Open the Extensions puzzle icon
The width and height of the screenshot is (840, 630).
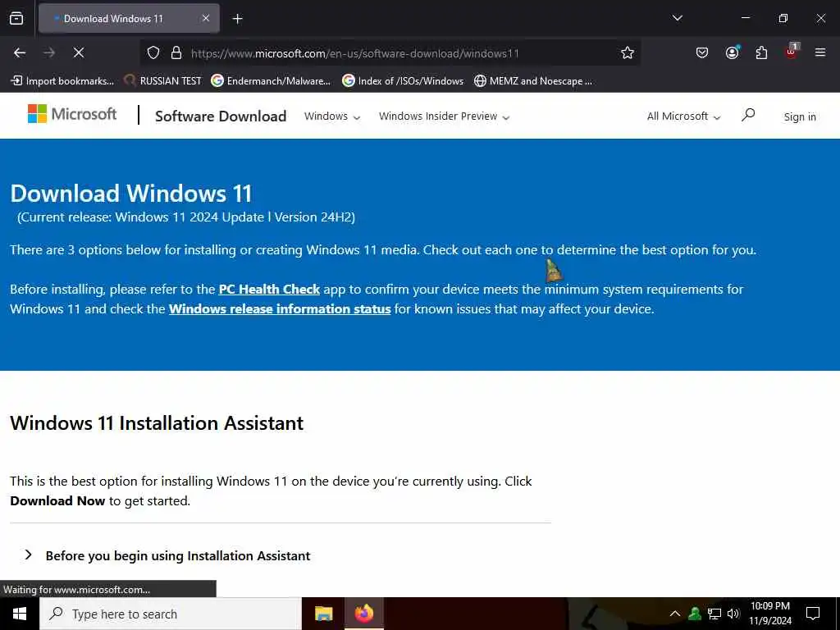point(761,52)
